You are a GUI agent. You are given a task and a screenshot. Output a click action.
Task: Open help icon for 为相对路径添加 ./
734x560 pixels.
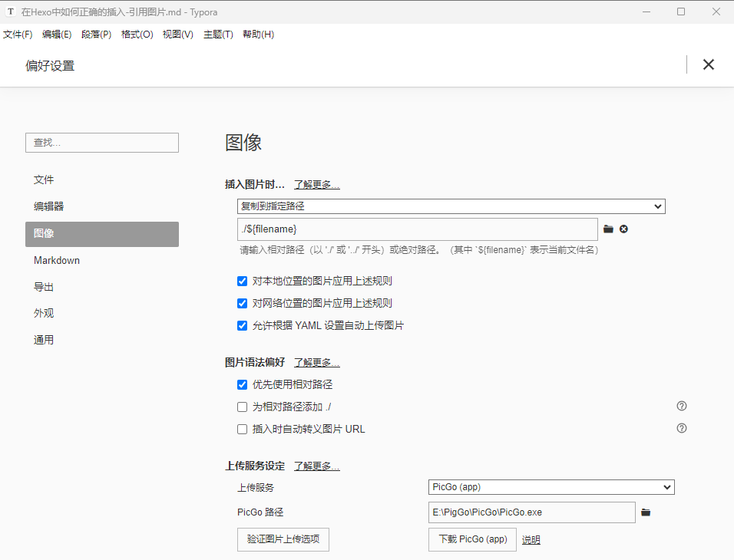[x=681, y=407]
